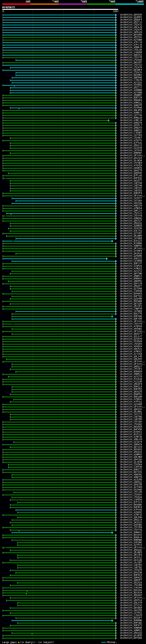Select hit UniRef100_P93548
146x644 pixels.
pos(131,108)
